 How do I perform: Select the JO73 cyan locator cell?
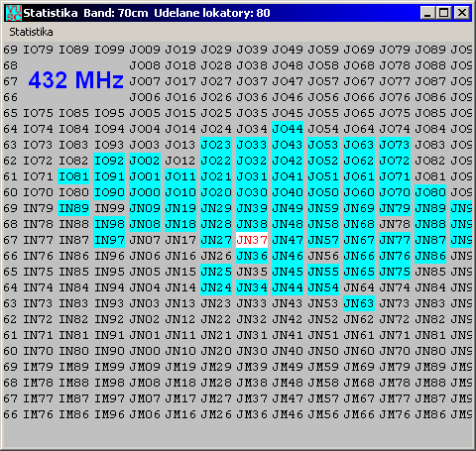[395, 145]
